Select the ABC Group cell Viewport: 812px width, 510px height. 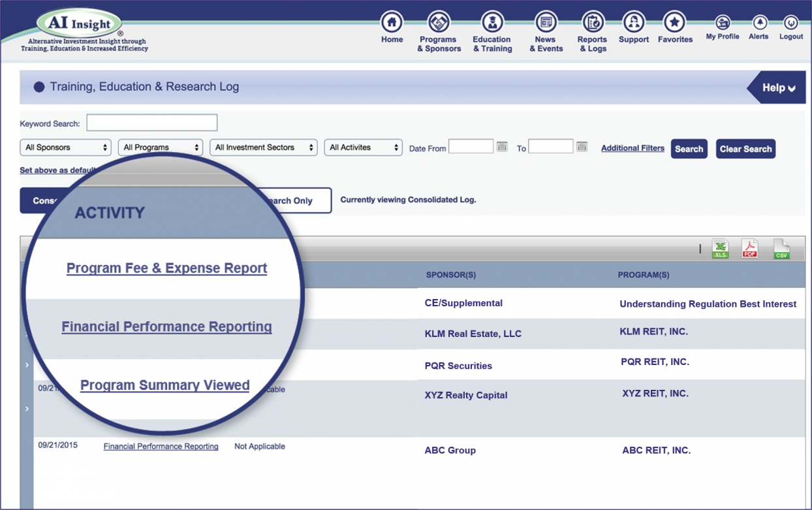[x=450, y=451]
